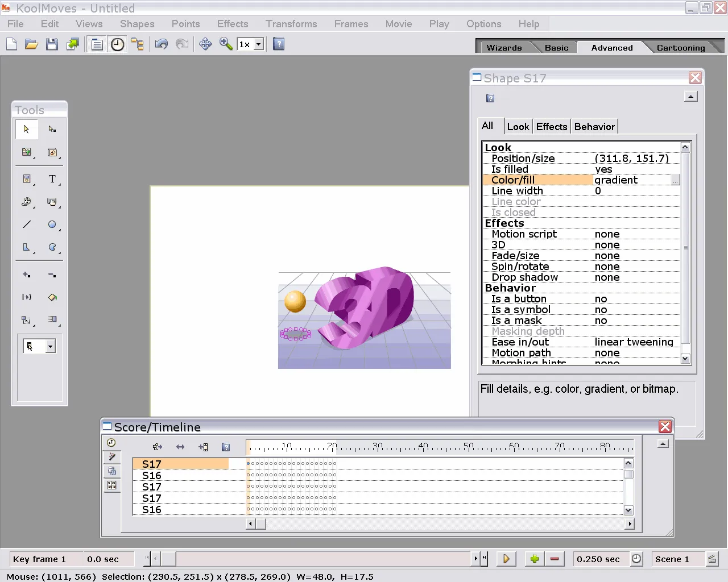Click the add frame icon in Score/Timeline
This screenshot has height=582, width=728.
pos(203,447)
